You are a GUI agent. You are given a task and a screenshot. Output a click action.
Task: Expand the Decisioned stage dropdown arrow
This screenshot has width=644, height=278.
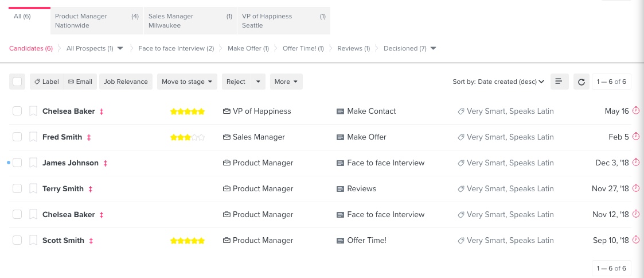pyautogui.click(x=433, y=49)
